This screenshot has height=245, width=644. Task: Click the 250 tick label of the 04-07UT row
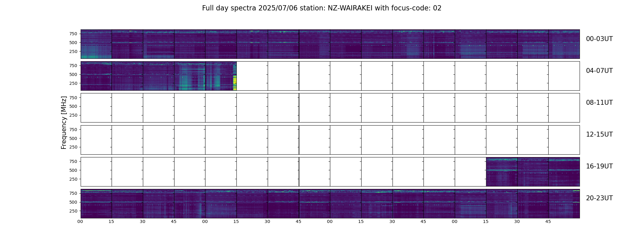73,83
